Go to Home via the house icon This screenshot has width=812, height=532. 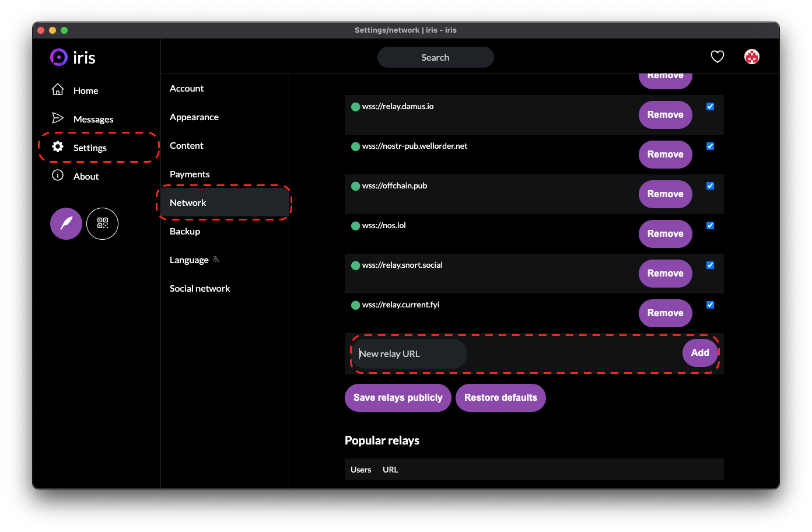tap(58, 90)
